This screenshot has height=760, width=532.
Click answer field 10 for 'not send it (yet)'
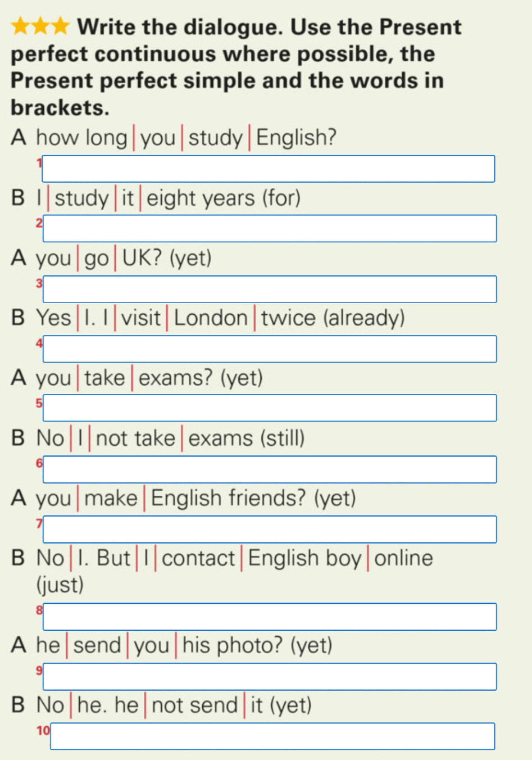(272, 736)
